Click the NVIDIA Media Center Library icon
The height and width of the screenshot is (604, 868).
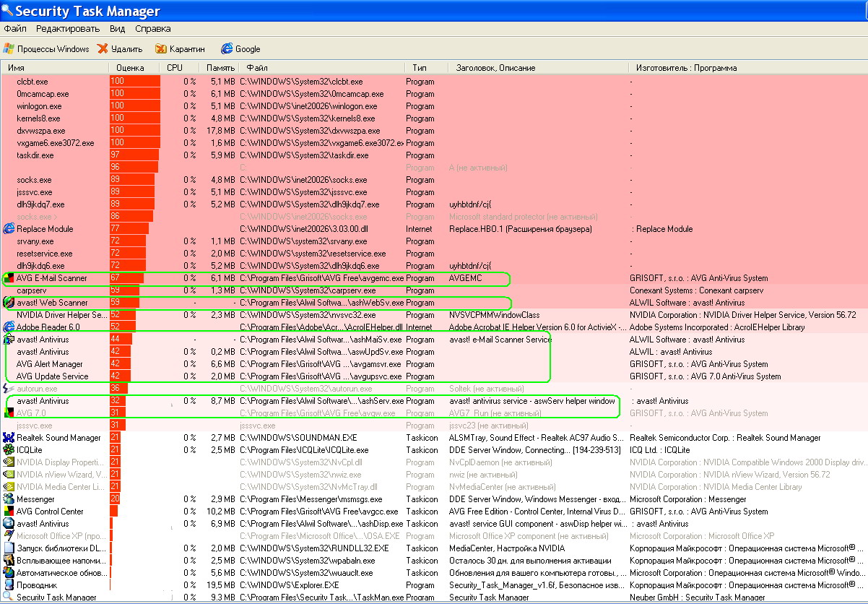click(x=9, y=487)
